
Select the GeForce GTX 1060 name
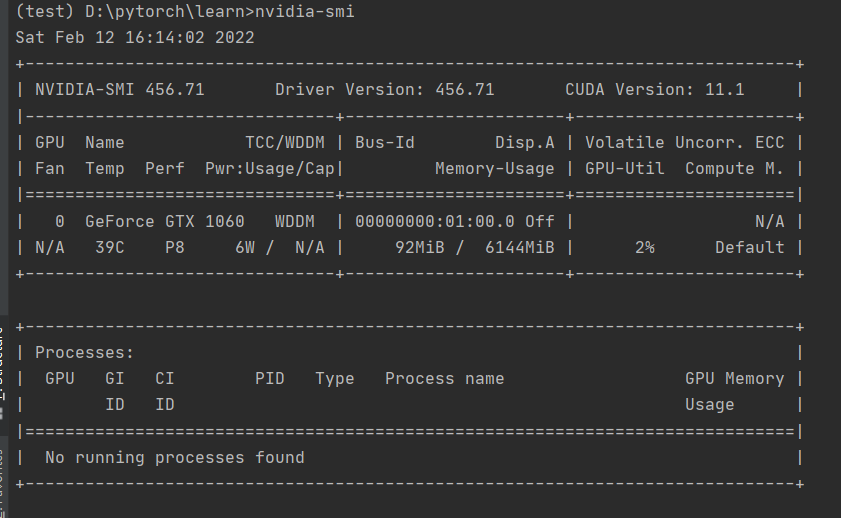[x=165, y=221]
